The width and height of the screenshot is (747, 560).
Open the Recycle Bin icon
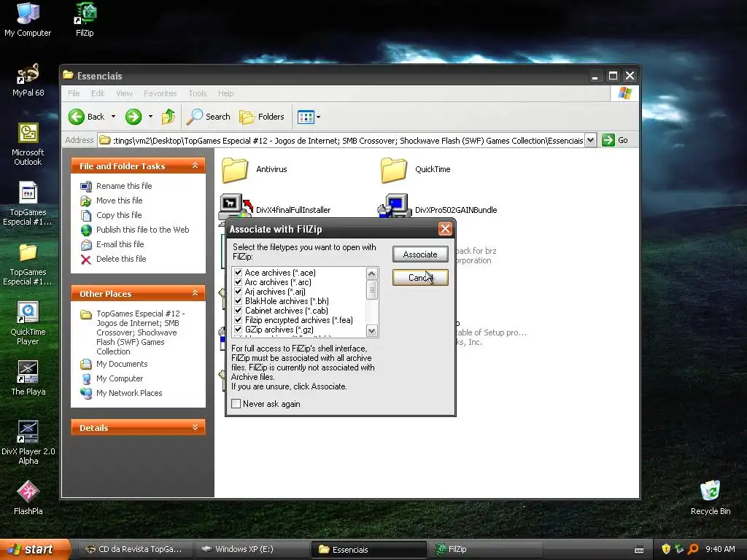click(711, 497)
